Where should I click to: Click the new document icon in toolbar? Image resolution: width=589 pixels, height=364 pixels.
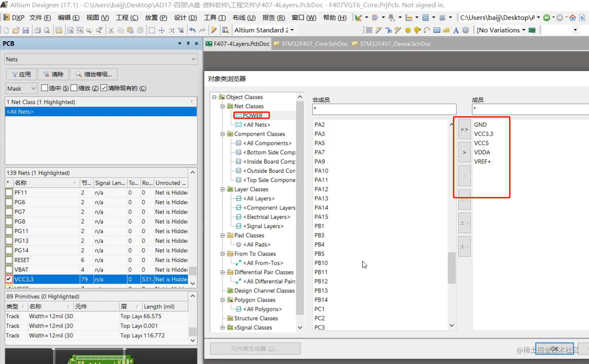[6, 30]
